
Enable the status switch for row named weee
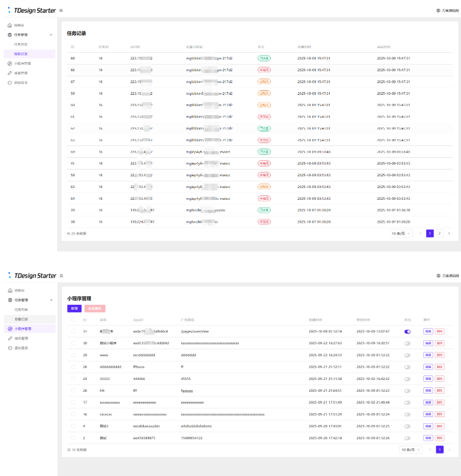pos(407,355)
